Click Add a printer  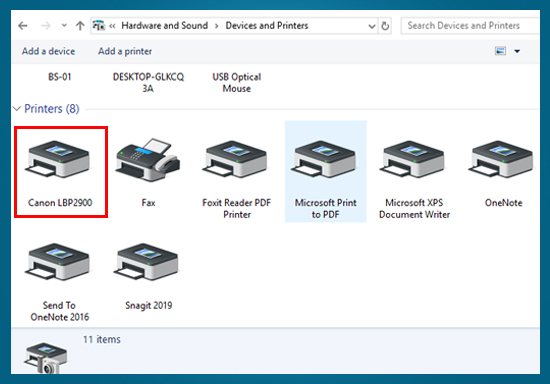pos(125,51)
